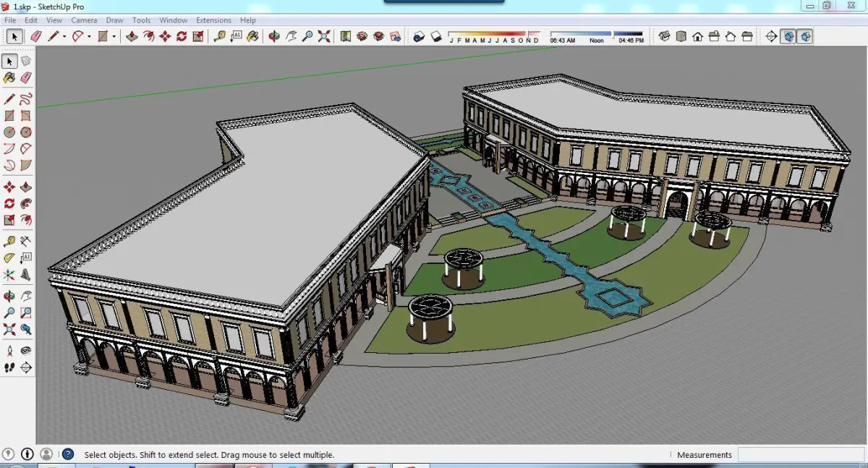Image resolution: width=868 pixels, height=468 pixels.
Task: Select the Make Component tool
Action: click(x=26, y=61)
